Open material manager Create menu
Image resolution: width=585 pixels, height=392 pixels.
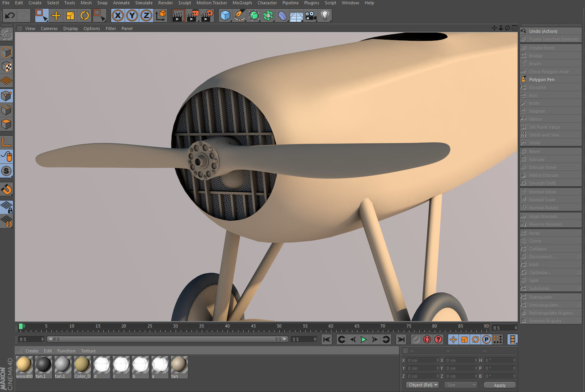(x=32, y=351)
